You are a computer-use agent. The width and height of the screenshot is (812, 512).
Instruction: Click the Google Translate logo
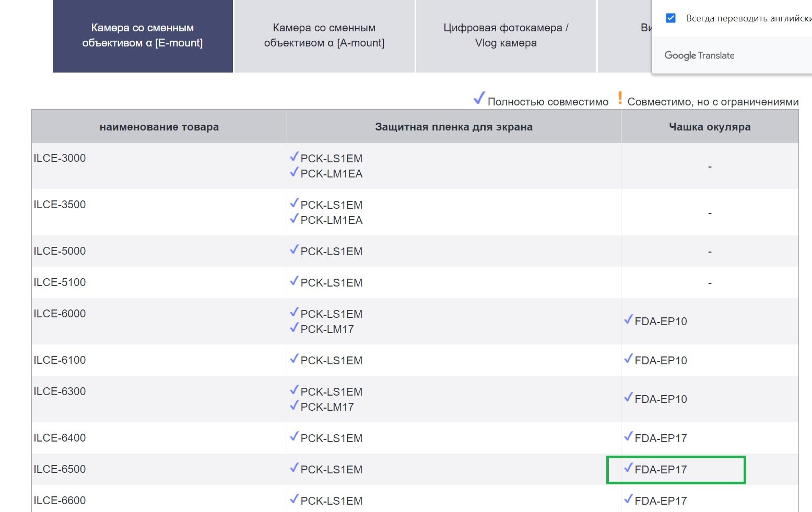click(699, 55)
